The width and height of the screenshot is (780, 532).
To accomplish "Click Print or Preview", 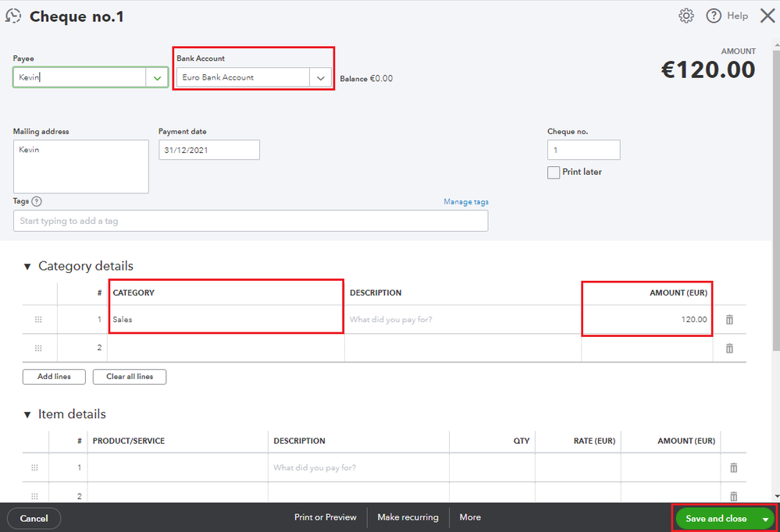I will [x=326, y=517].
